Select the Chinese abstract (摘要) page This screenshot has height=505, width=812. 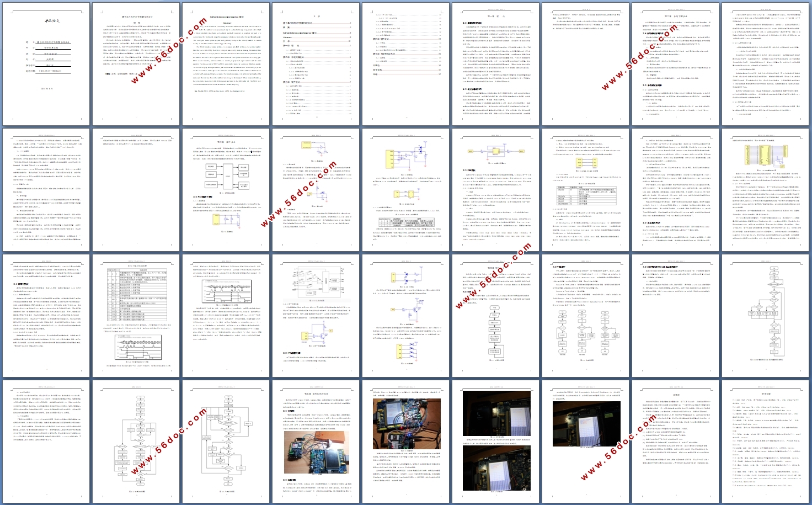point(136,64)
